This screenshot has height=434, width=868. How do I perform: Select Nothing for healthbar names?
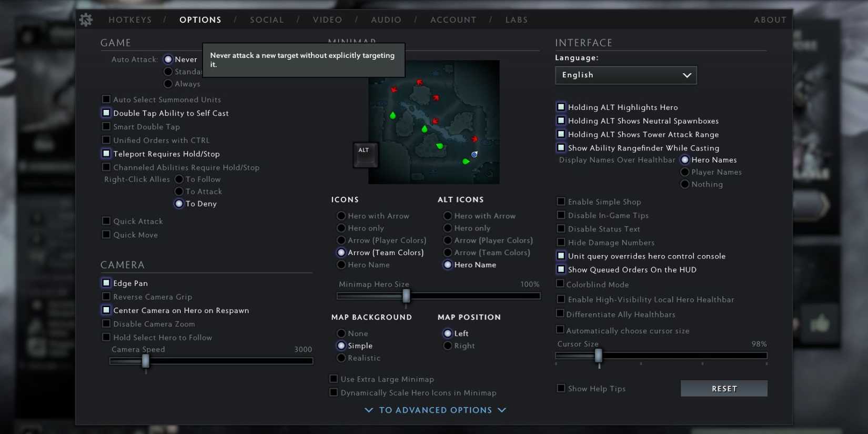pyautogui.click(x=685, y=184)
